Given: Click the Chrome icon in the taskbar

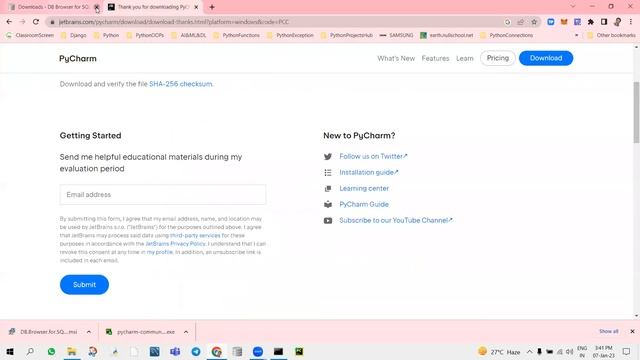Looking at the screenshot, I should click(217, 351).
